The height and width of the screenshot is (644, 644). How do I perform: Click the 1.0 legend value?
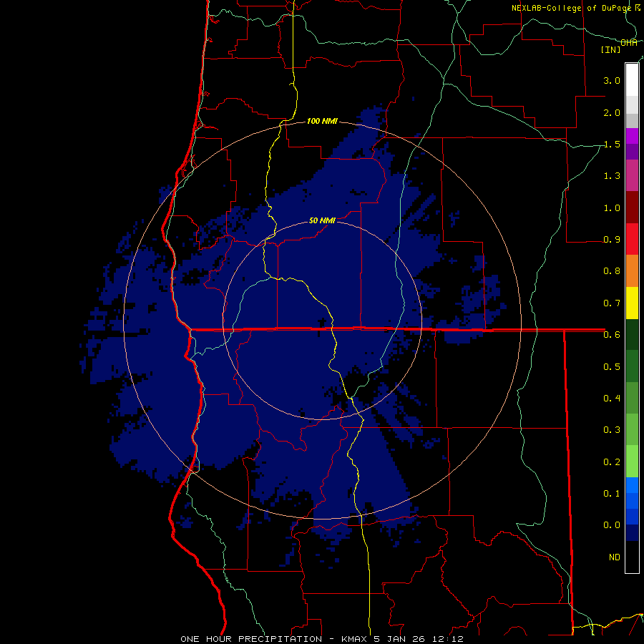612,208
